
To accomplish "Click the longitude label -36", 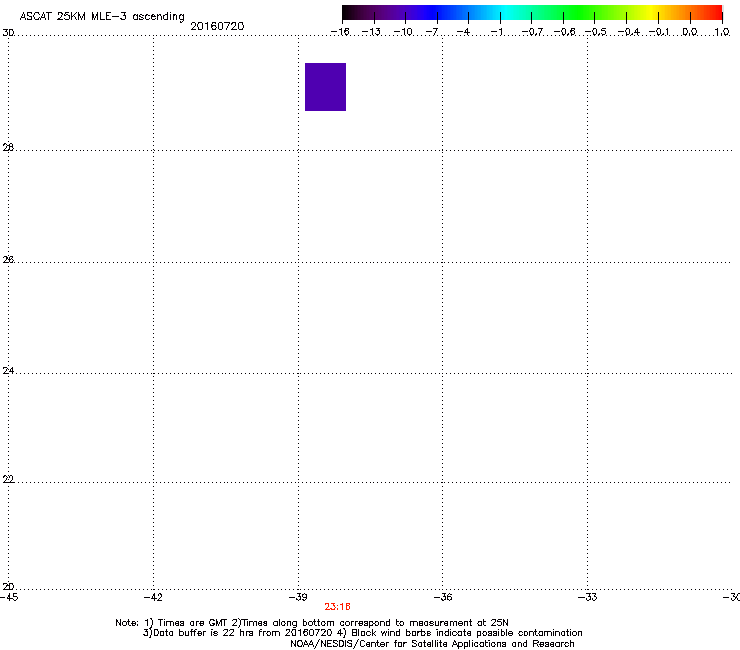I will [443, 598].
